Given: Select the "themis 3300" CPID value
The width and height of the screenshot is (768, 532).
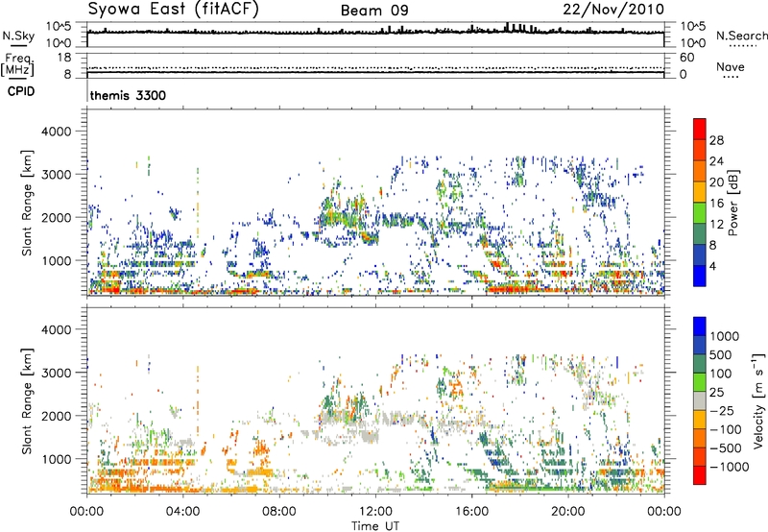Looking at the screenshot, I should (128, 95).
